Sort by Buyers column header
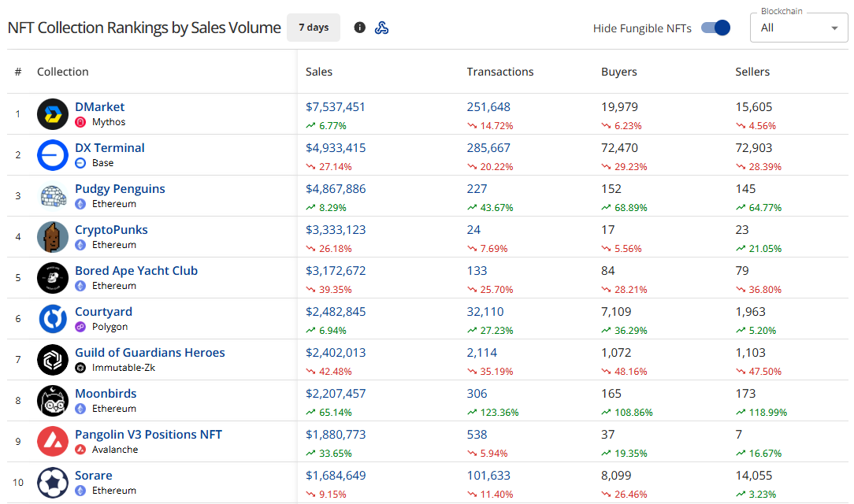854x504 pixels. click(618, 72)
